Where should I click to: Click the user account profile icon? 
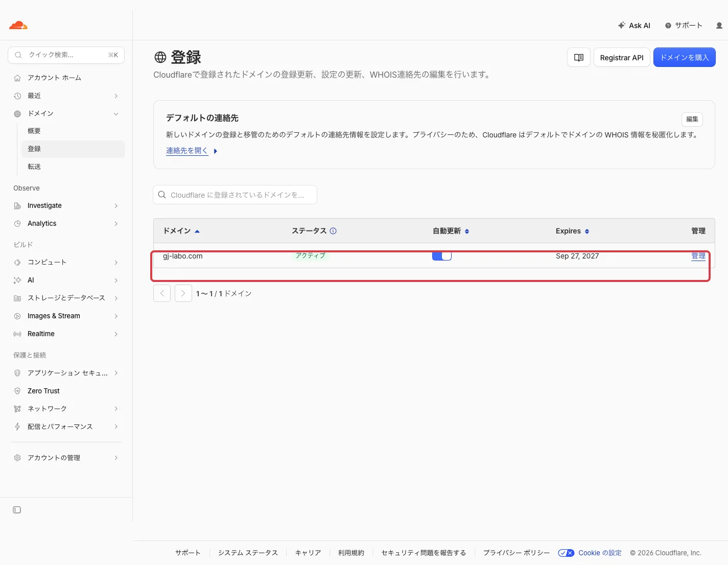(x=719, y=26)
